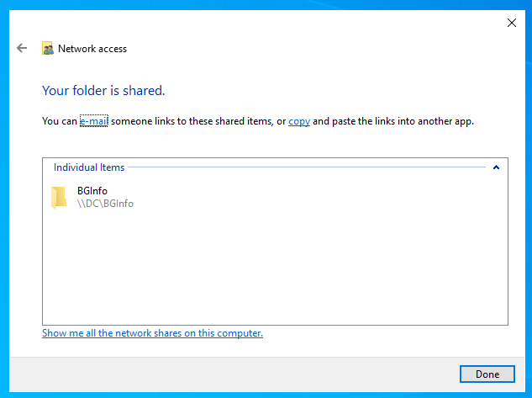Open the e-mail link
This screenshot has height=398, width=532.
[93, 121]
